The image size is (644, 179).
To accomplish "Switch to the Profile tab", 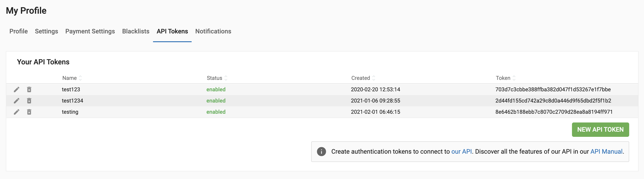I will tap(18, 31).
